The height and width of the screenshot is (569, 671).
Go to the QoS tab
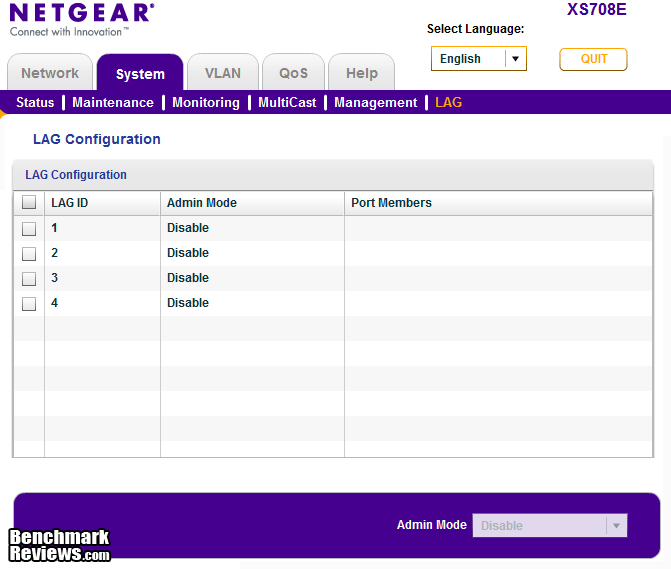(293, 73)
